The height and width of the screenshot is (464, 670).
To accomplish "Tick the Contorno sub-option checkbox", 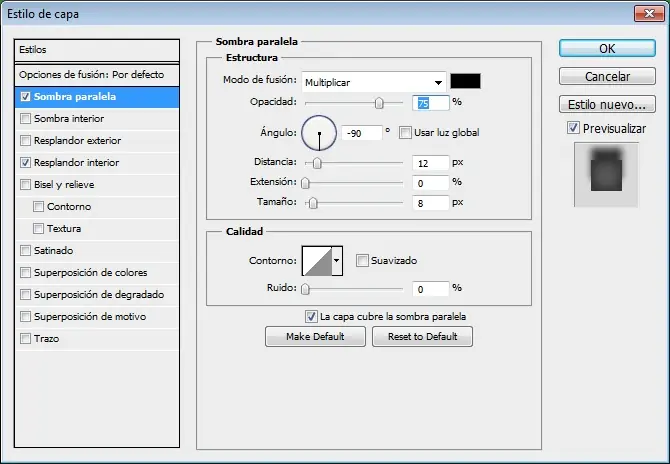I will click(x=38, y=206).
